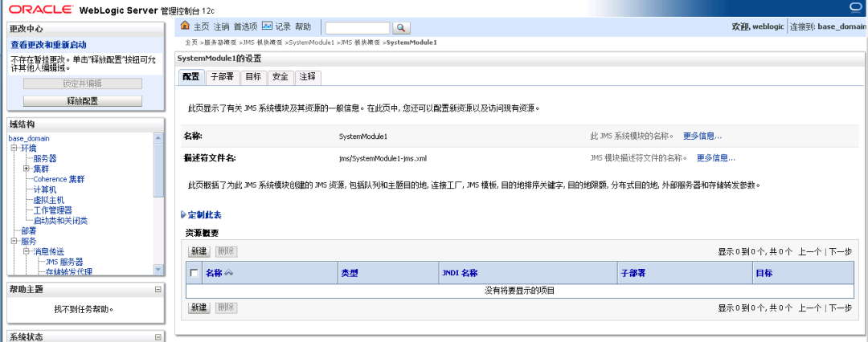Go to 主页 in the top toolbar
This screenshot has height=342, width=868.
(202, 26)
